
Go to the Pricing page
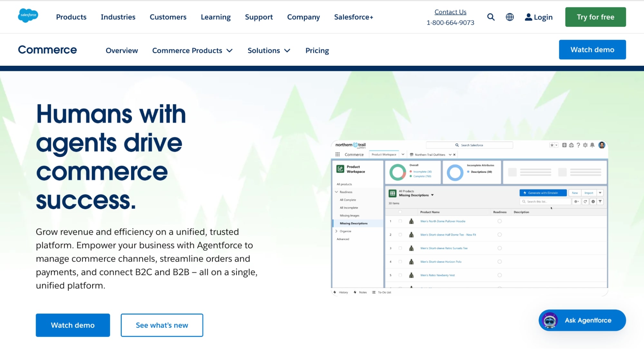pos(317,51)
